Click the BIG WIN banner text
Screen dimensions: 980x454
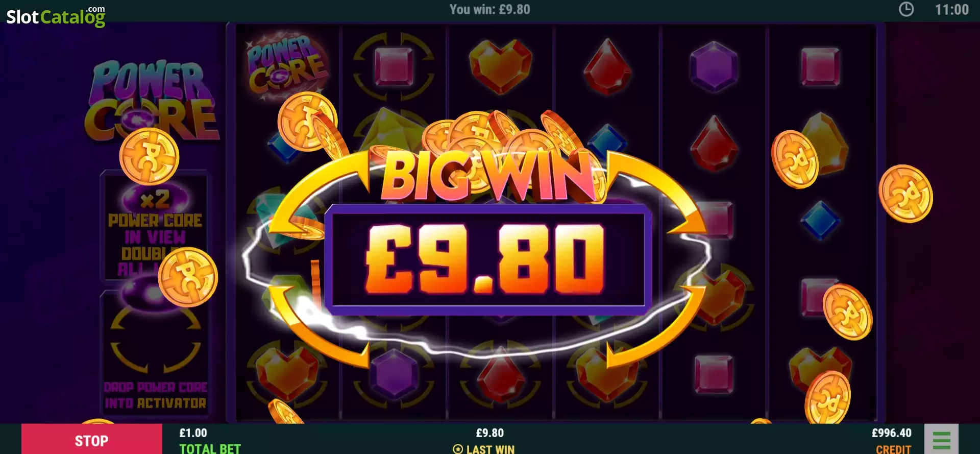pos(488,176)
